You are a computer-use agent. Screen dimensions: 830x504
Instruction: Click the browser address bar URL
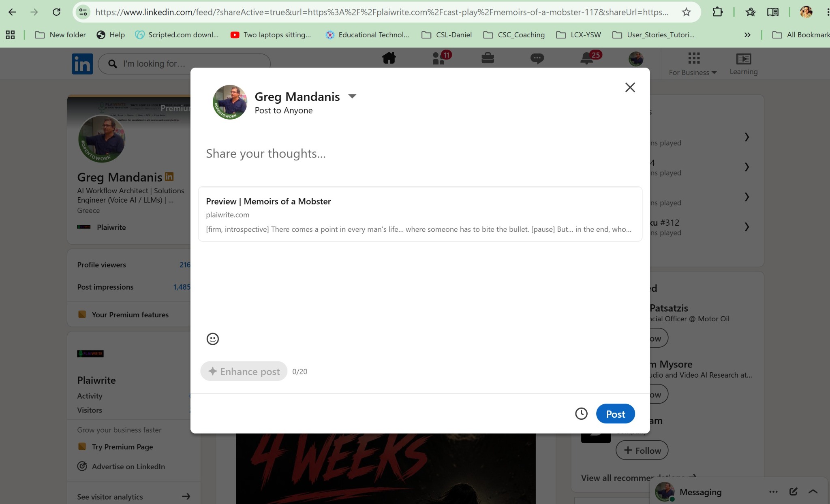[x=382, y=12]
